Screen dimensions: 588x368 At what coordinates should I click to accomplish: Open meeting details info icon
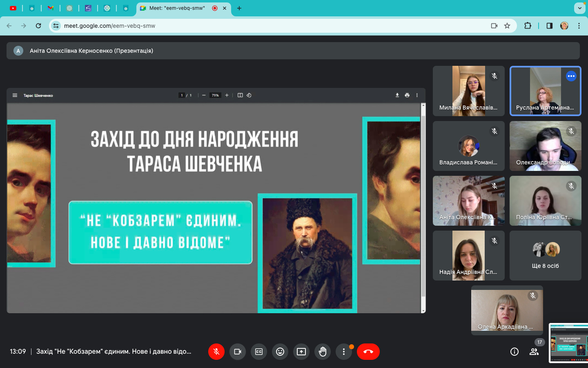[x=514, y=352]
